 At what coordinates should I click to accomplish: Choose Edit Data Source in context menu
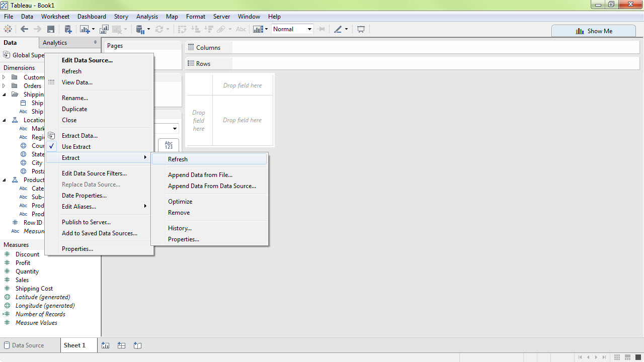click(99, 60)
